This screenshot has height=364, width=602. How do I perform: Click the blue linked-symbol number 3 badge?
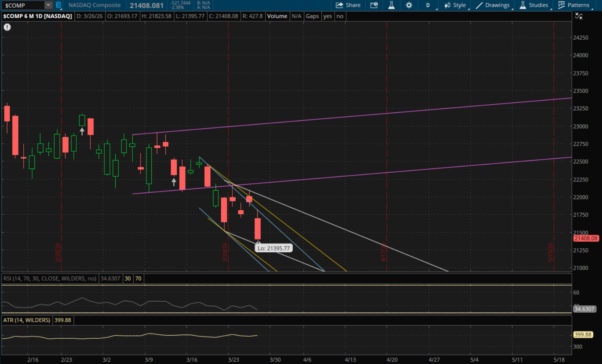click(59, 5)
